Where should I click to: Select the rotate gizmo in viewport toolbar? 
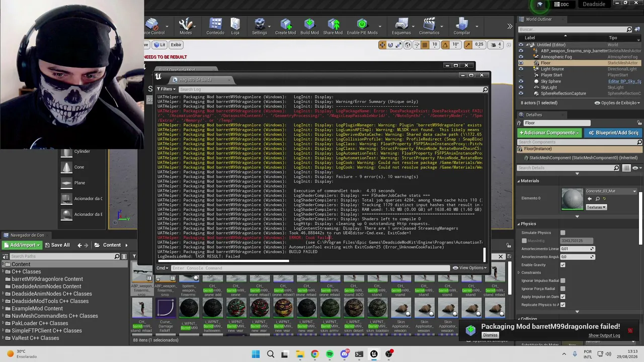(x=390, y=45)
